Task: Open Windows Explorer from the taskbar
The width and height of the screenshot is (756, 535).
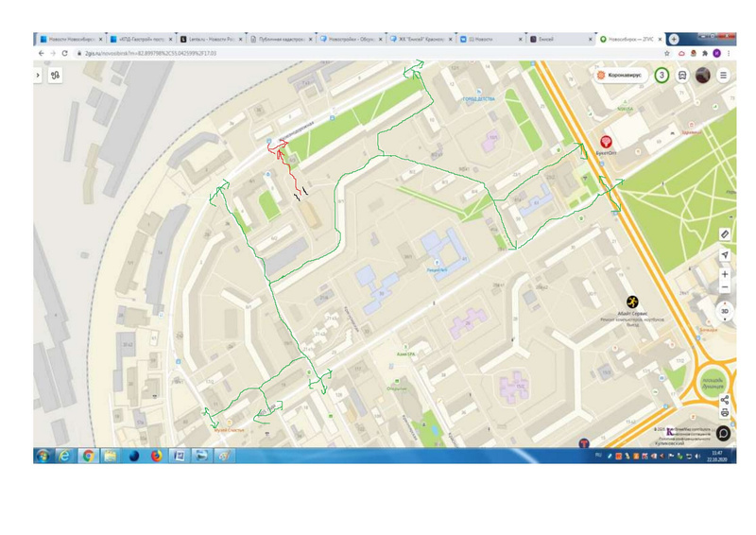Action: [x=111, y=456]
